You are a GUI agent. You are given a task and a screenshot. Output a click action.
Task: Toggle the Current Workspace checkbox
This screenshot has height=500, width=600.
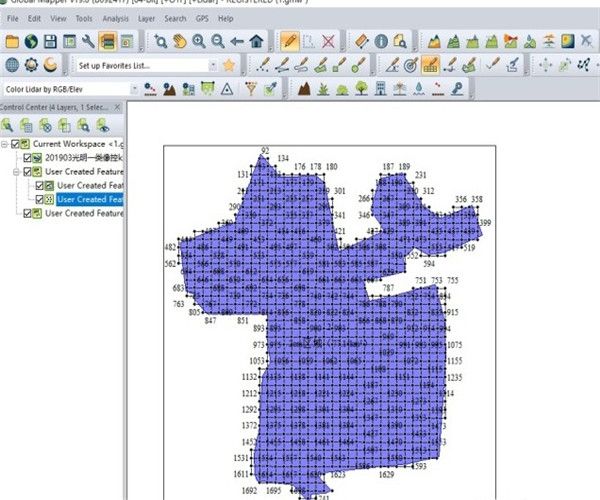pyautogui.click(x=16, y=145)
